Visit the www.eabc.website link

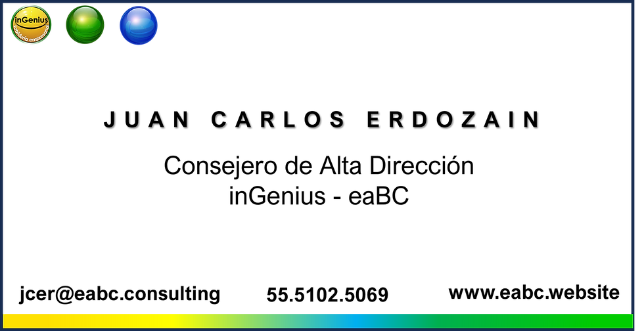click(x=534, y=292)
